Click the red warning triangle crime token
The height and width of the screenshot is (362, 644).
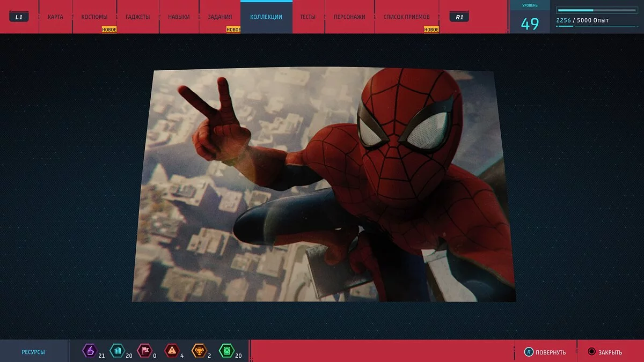click(x=171, y=351)
